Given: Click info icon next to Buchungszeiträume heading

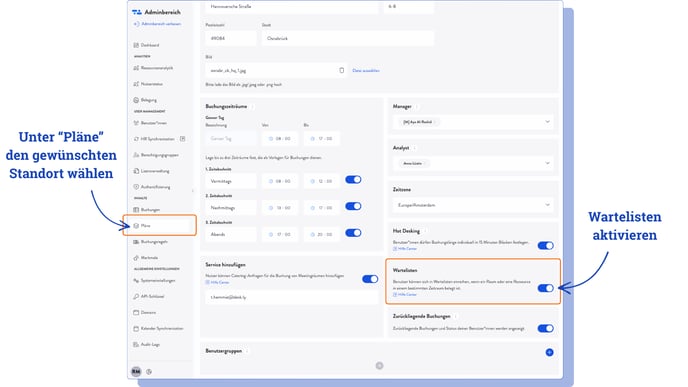Looking at the screenshot, I should tap(252, 107).
